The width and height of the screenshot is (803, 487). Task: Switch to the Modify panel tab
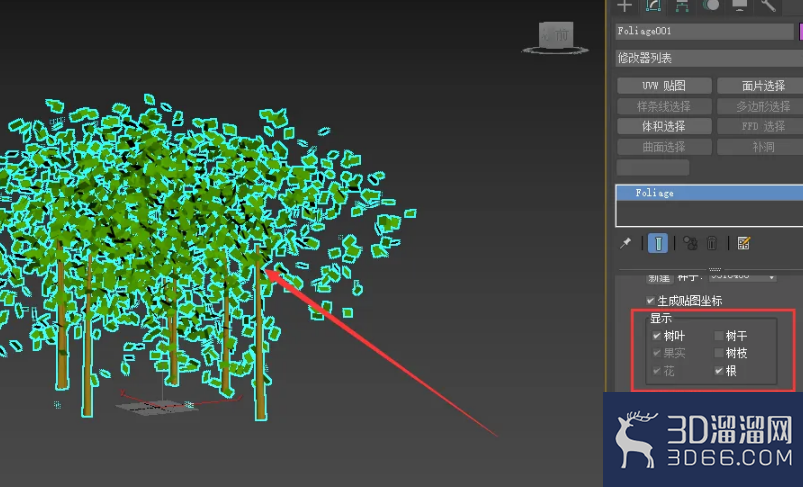pos(653,6)
